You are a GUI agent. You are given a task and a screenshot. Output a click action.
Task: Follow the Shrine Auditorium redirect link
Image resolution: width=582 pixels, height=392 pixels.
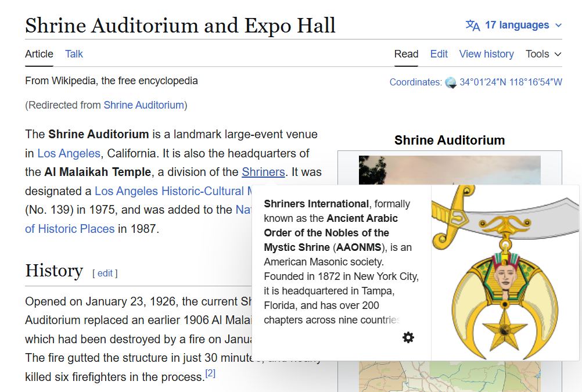click(x=143, y=105)
